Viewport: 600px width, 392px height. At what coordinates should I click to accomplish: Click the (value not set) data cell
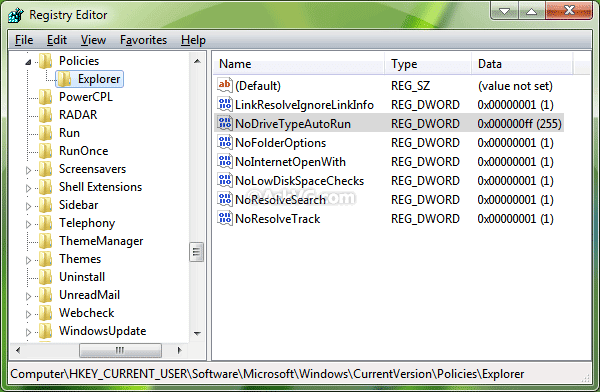[x=515, y=86]
